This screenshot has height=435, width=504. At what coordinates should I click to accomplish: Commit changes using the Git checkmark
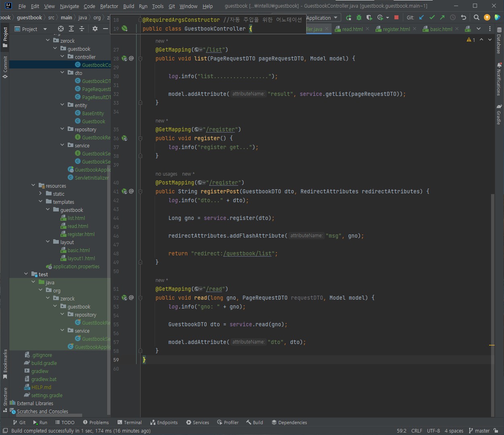pyautogui.click(x=432, y=17)
